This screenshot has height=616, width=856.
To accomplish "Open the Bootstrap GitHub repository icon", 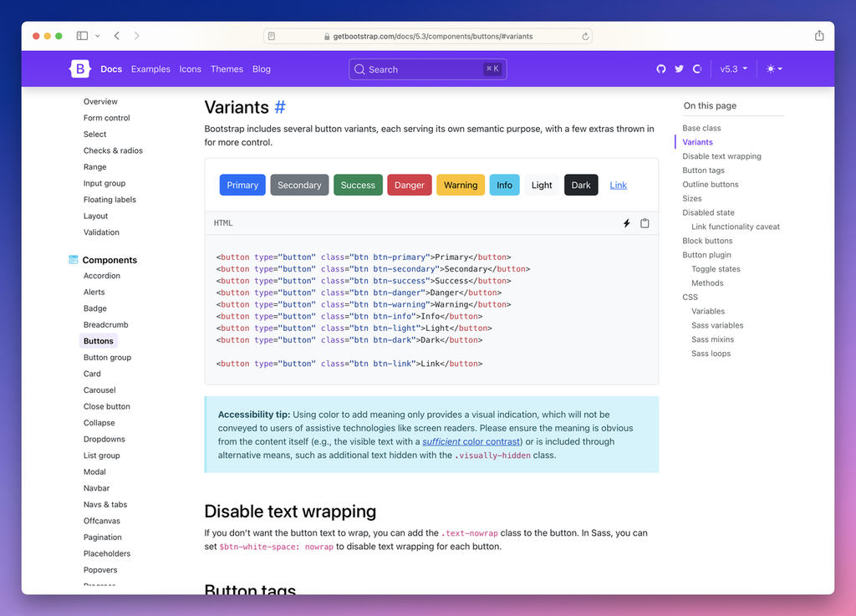I will point(661,69).
